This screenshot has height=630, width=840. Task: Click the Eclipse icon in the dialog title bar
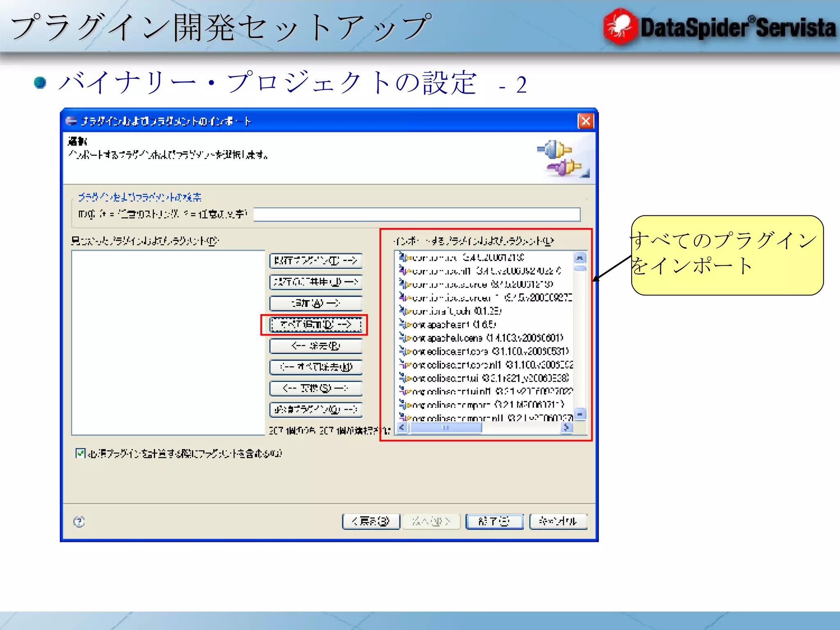(71, 121)
